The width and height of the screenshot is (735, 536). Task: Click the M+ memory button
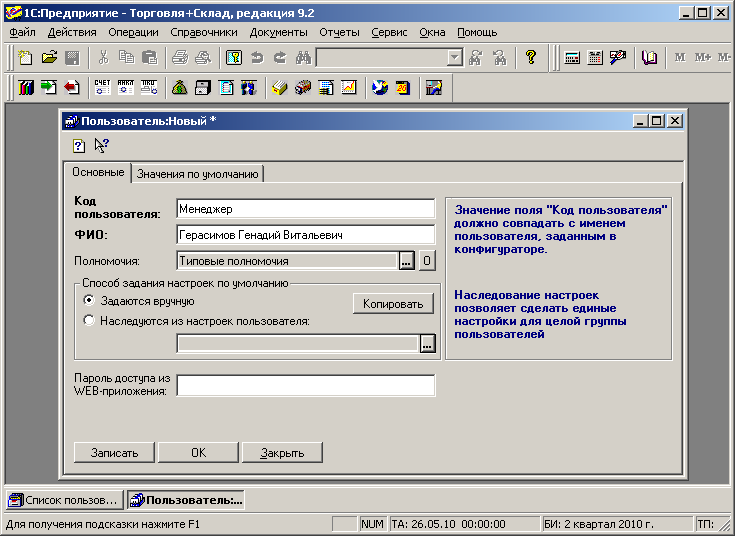703,58
